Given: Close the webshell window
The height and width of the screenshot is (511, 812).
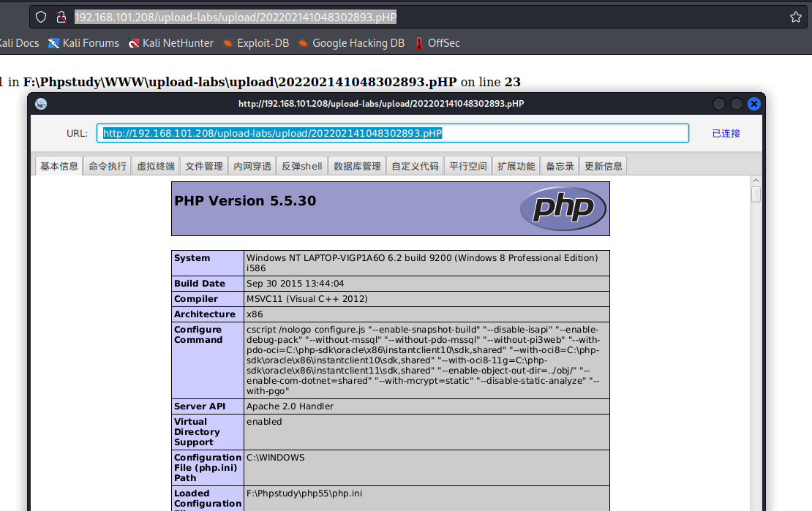Looking at the screenshot, I should (x=754, y=104).
